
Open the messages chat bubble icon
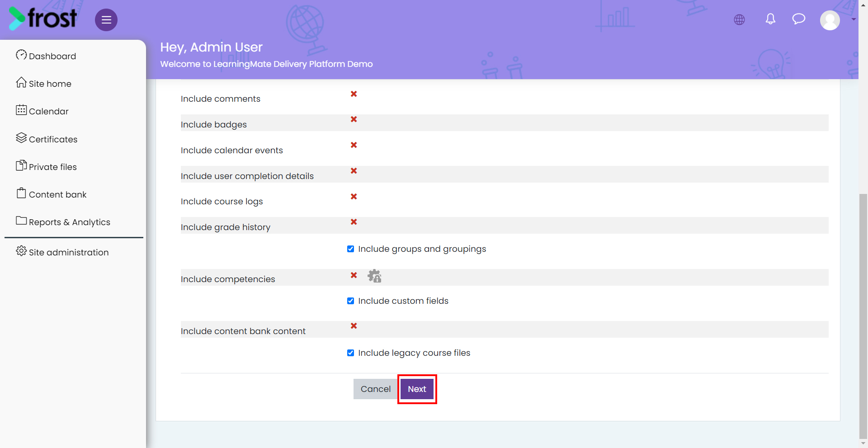click(799, 19)
